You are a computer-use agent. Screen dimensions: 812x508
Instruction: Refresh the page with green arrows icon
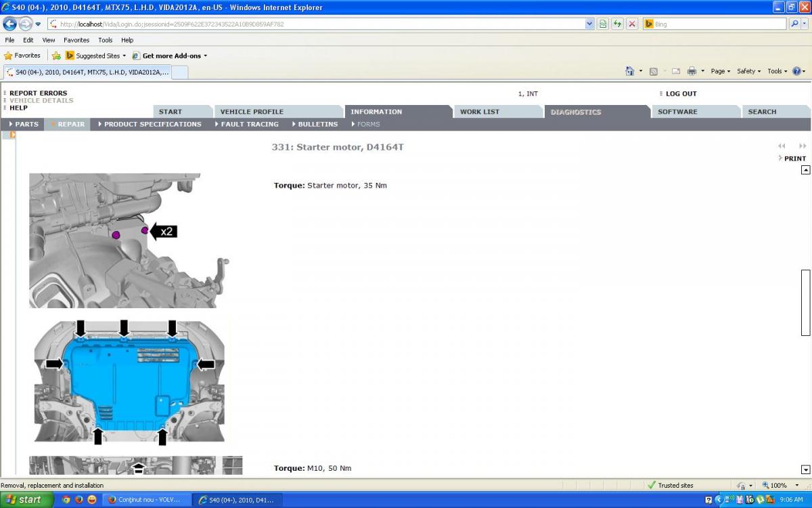[x=617, y=24]
